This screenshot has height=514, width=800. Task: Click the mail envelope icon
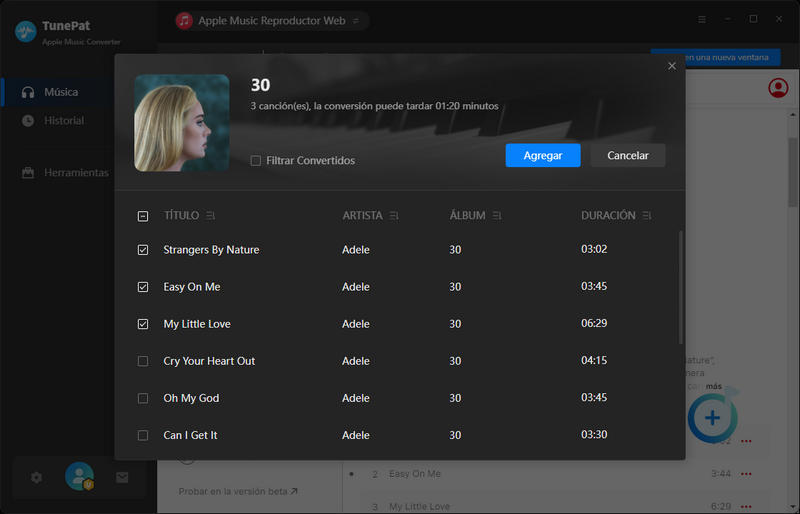[122, 478]
